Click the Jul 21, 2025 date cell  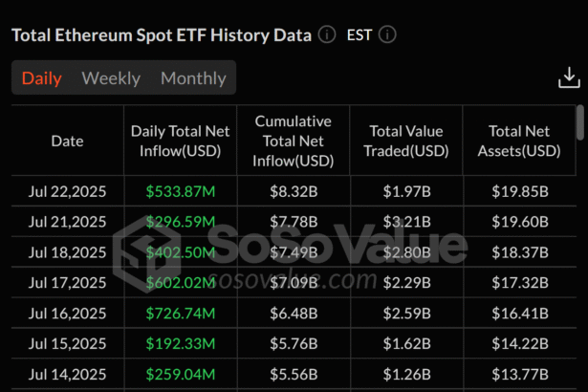click(x=67, y=222)
